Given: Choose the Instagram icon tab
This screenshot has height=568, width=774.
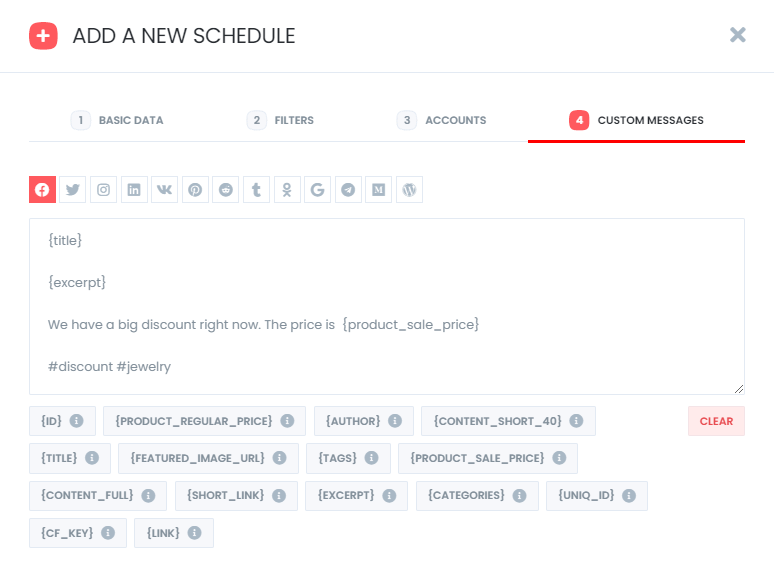Looking at the screenshot, I should pos(103,189).
